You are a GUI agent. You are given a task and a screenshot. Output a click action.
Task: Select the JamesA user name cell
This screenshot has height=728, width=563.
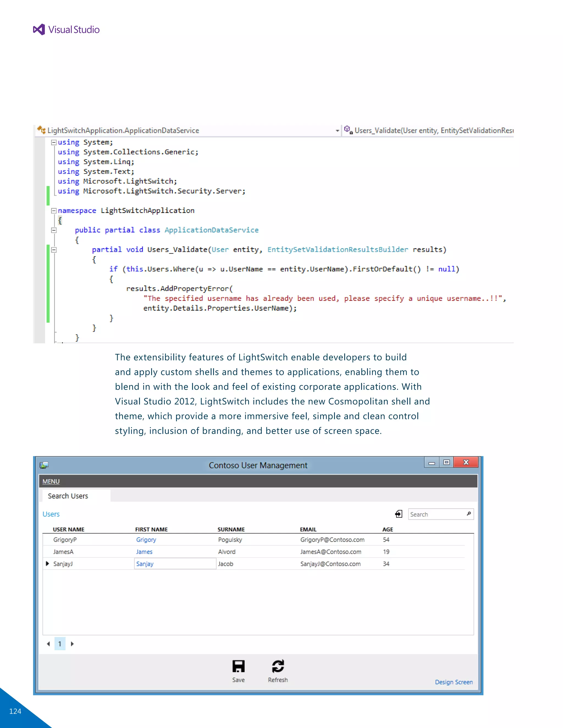pos(64,552)
